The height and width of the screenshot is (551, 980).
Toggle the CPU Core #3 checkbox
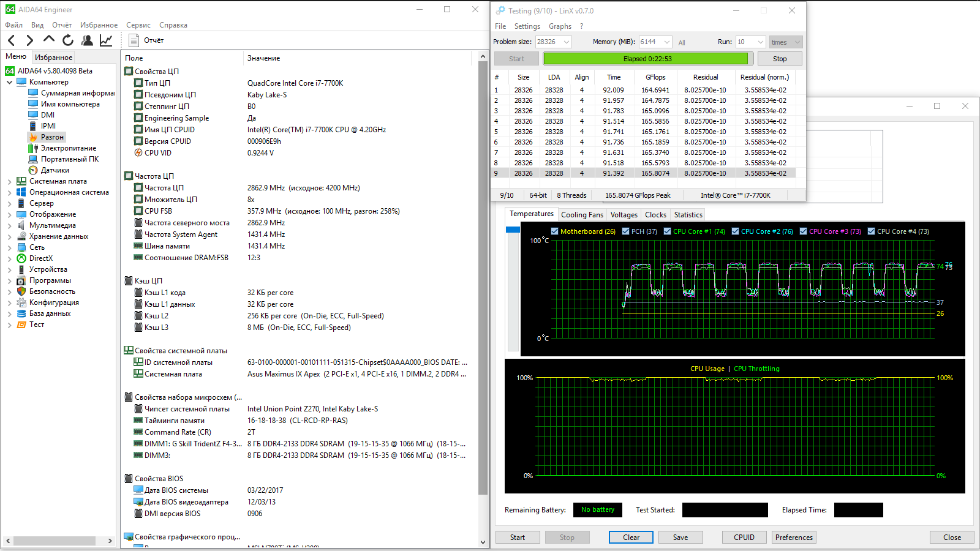point(803,231)
